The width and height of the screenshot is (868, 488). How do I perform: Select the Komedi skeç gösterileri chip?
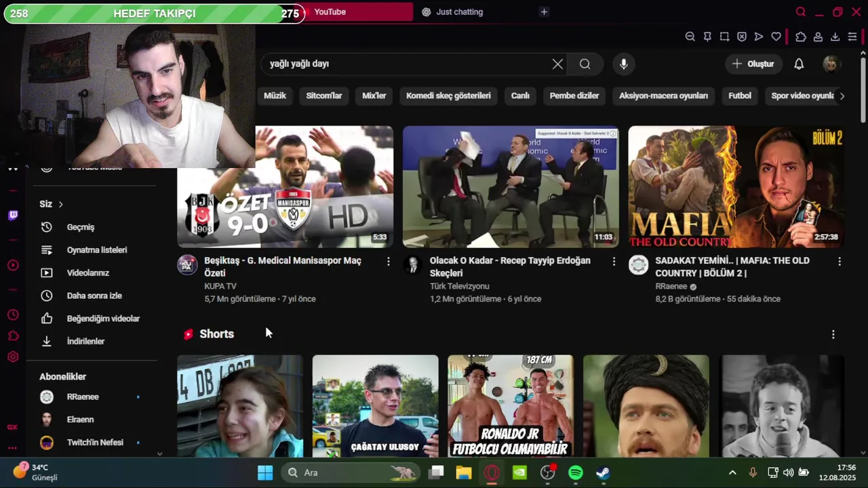pos(448,96)
